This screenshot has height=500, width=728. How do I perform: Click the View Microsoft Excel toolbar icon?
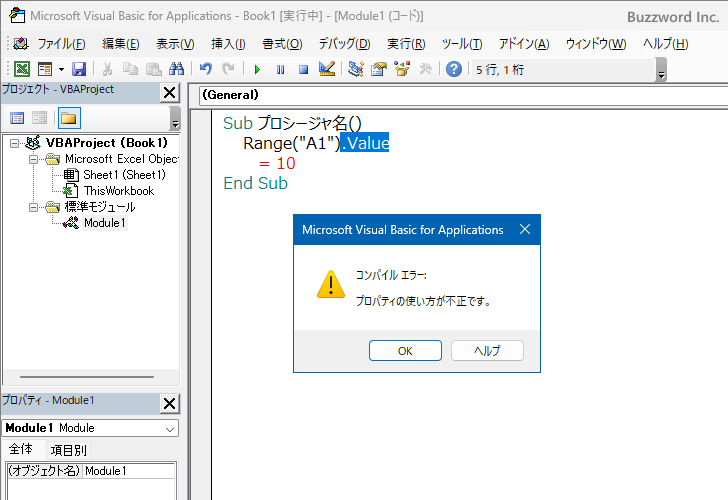point(21,69)
